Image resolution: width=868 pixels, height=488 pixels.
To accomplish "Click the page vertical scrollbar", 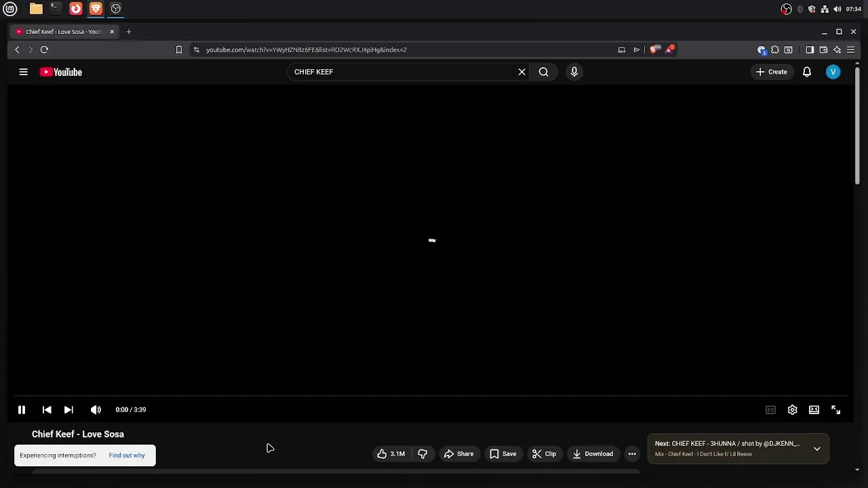I will [857, 125].
